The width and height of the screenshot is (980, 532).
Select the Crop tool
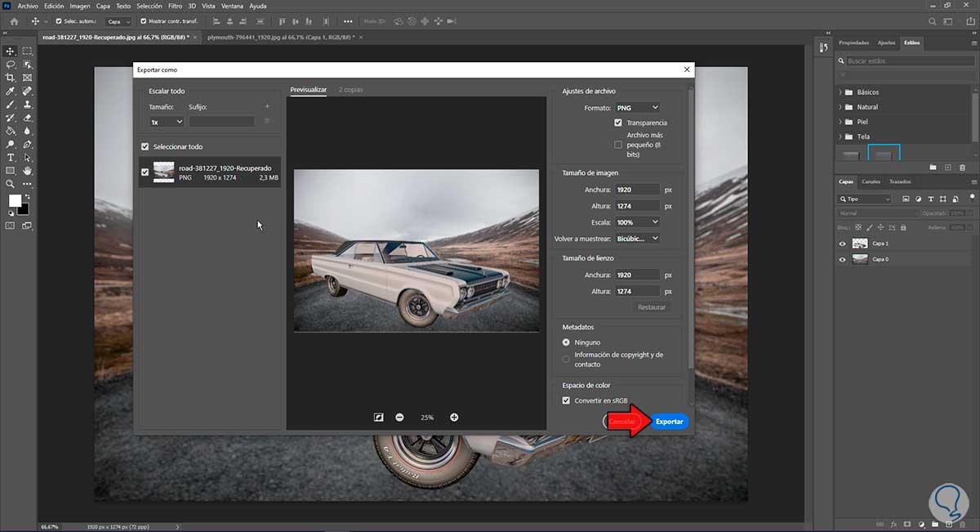tap(11, 78)
